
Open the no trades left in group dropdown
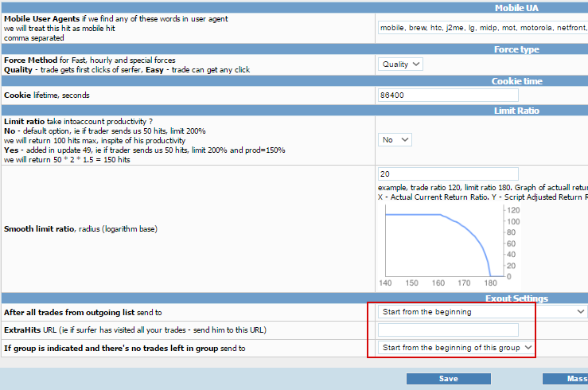click(x=457, y=348)
